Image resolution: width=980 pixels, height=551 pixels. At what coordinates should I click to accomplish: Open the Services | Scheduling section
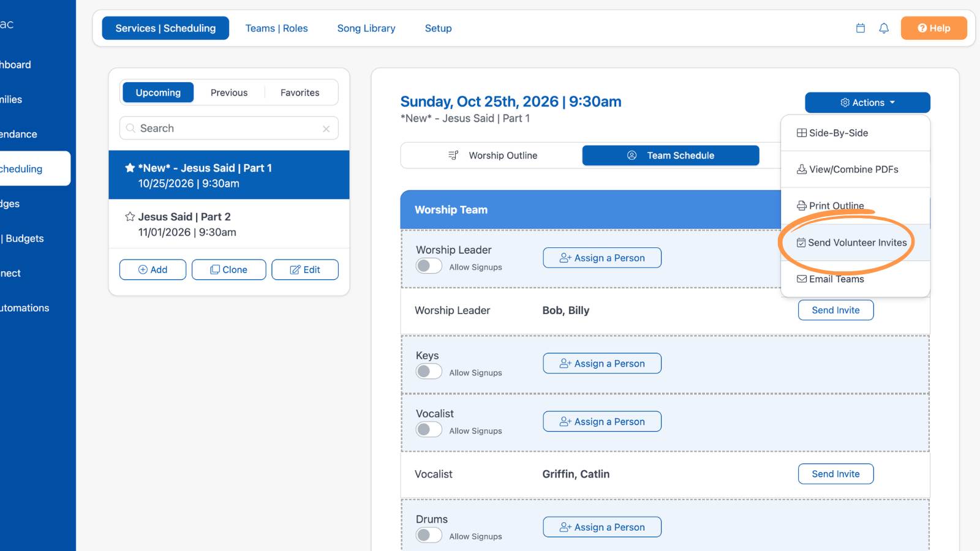click(165, 28)
